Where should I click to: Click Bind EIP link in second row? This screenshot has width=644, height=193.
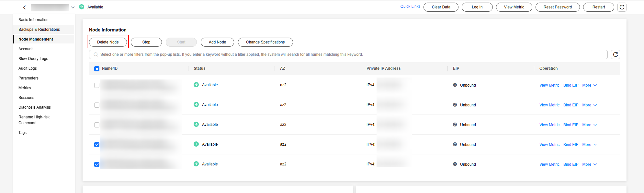571,105
